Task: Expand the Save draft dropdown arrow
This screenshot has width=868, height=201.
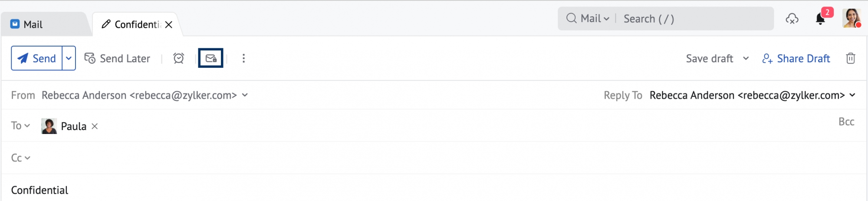Action: [746, 58]
